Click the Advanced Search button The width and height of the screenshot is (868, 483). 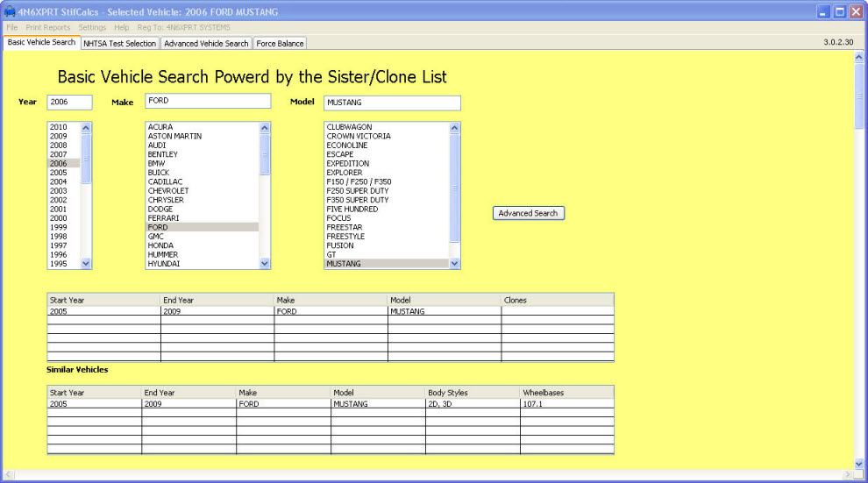click(x=528, y=213)
